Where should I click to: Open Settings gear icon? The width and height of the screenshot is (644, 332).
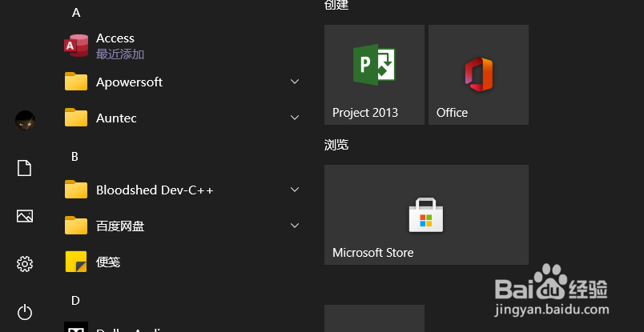pos(25,264)
